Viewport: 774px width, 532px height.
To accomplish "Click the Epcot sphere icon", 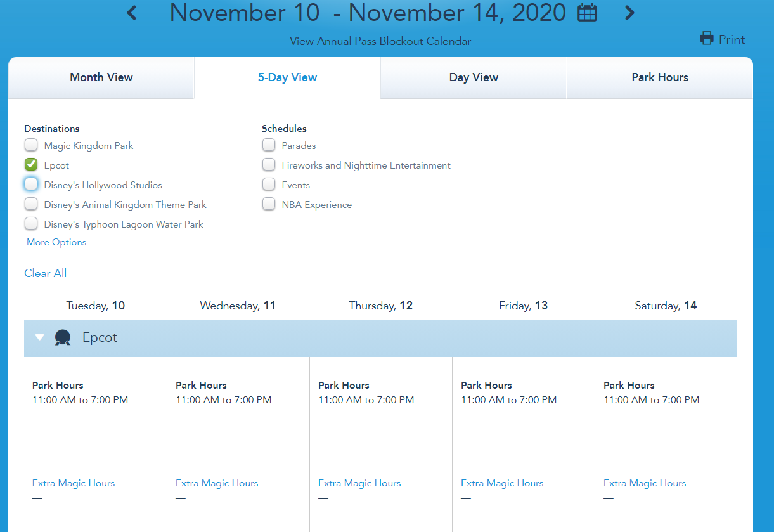I will (63, 338).
